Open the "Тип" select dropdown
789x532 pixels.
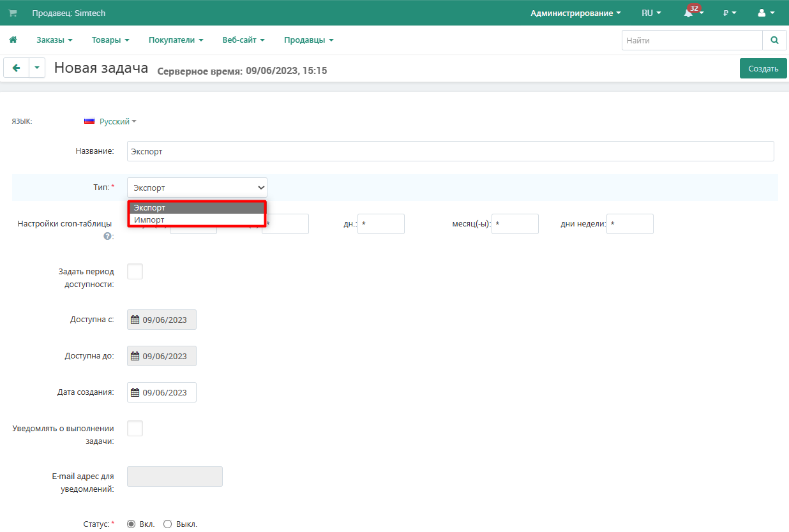tap(197, 188)
